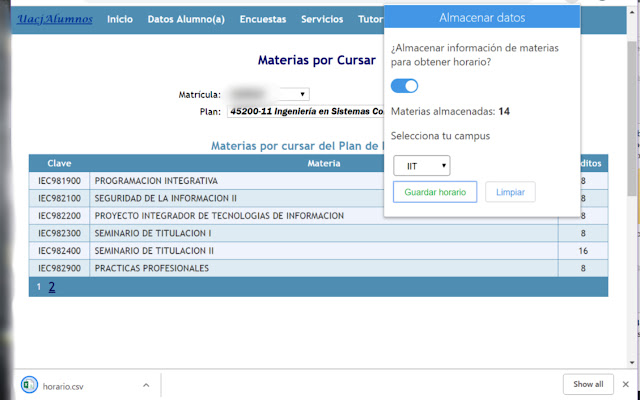Image resolution: width=640 pixels, height=400 pixels.
Task: Open the Servicios menu
Action: 322,19
